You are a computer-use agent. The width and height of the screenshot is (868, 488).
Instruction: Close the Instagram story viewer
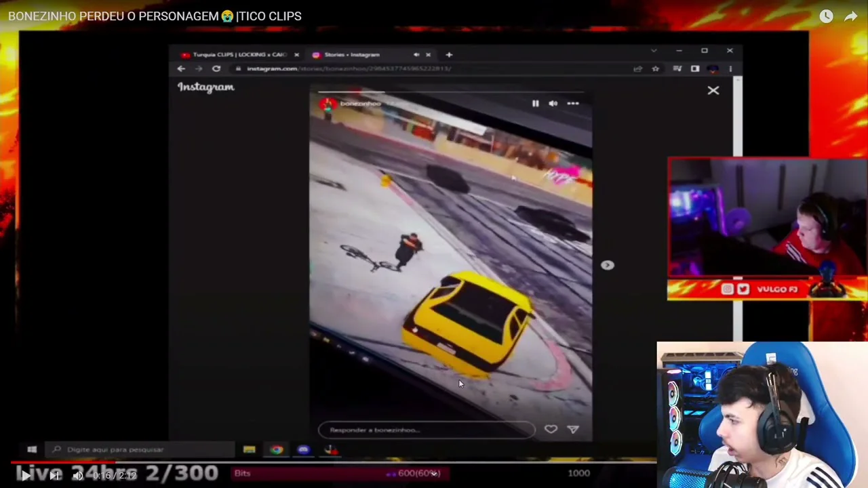click(713, 90)
